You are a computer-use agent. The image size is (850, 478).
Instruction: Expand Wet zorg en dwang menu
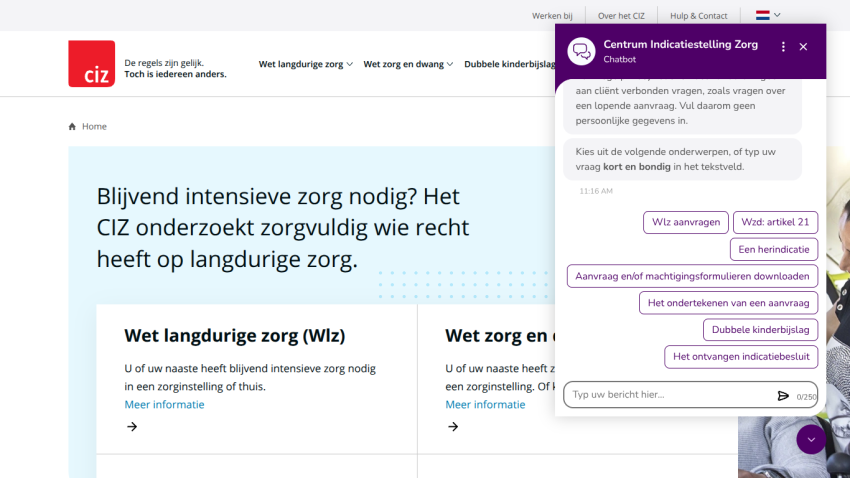pyautogui.click(x=408, y=64)
